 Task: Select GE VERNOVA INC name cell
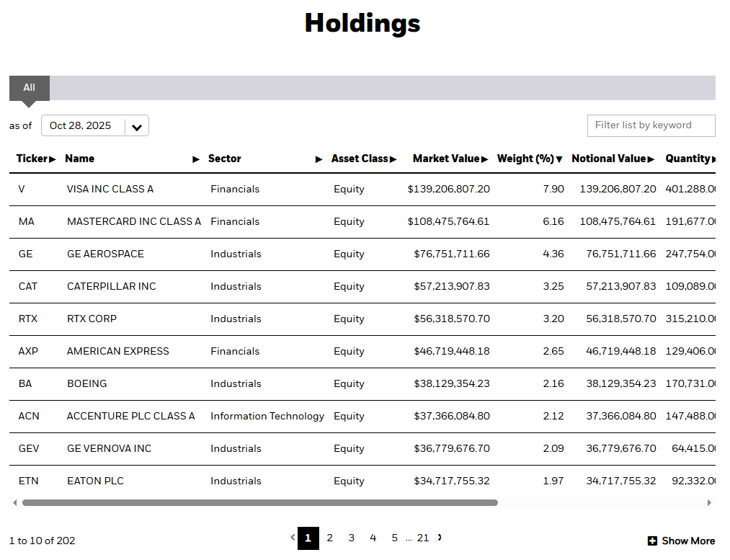pyautogui.click(x=109, y=449)
